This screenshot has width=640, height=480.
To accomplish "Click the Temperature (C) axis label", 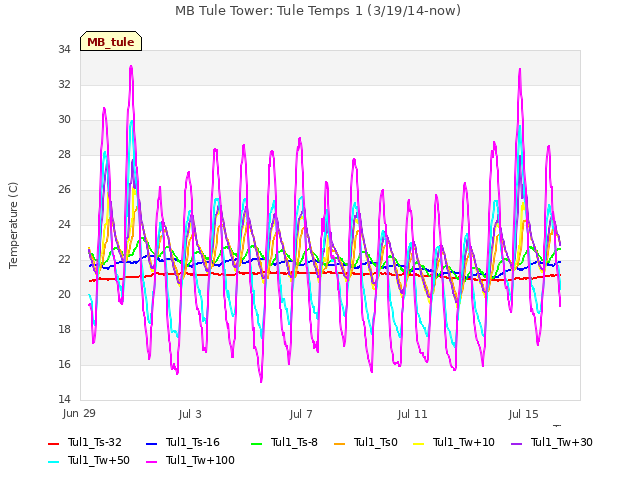I will coord(13,225).
